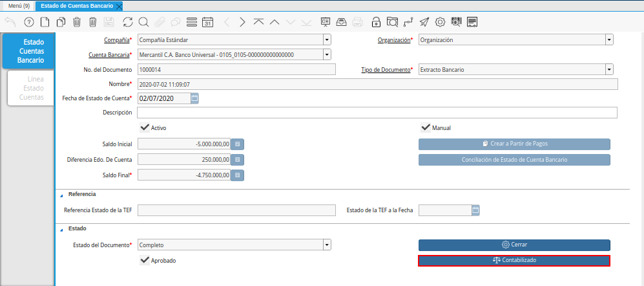Create a new record with the blank page icon
Viewport: 644px width, 286px height.
coord(45,22)
